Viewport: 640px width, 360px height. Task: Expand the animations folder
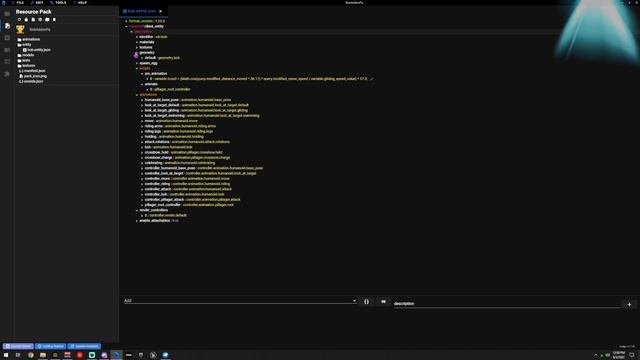click(29, 40)
